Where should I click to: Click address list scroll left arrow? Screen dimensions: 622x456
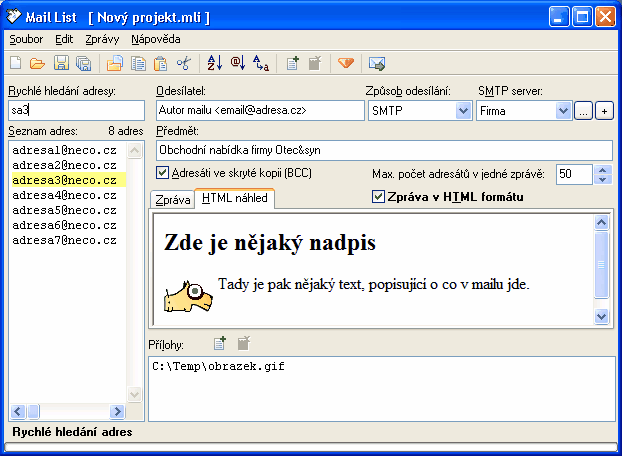pos(18,411)
